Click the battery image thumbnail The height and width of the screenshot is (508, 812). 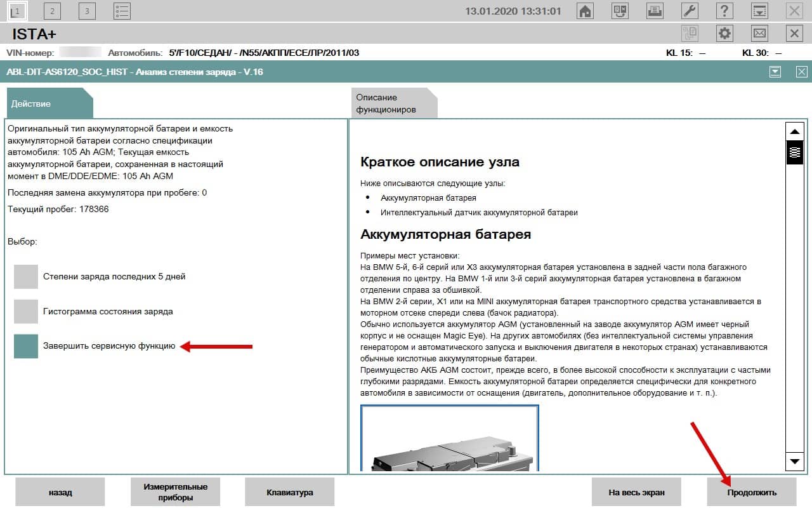click(450, 438)
